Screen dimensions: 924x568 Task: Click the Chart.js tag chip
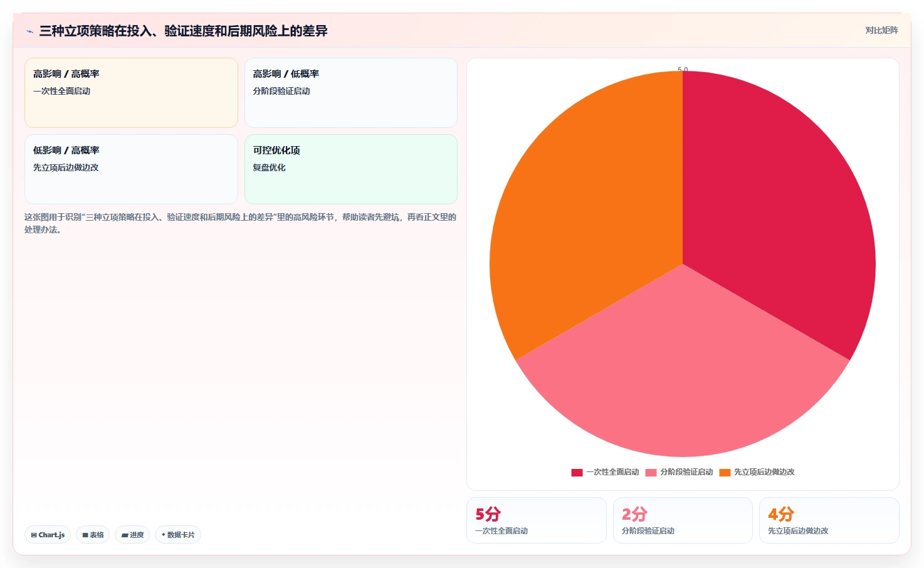[x=48, y=535]
